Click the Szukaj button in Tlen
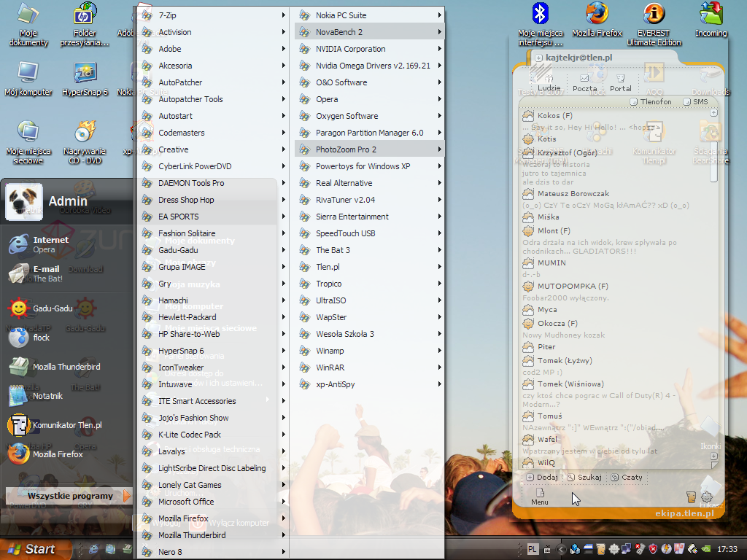Screen dimensions: 747x560 [584, 477]
